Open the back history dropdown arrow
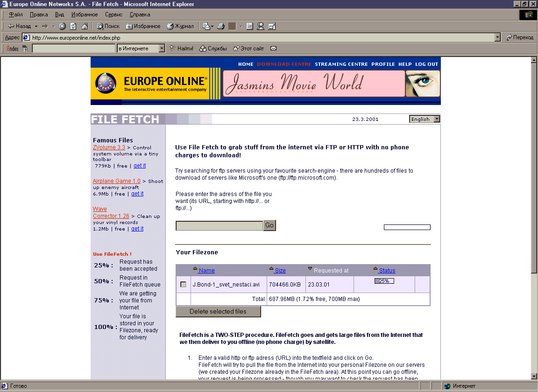Viewport: 538px width, 392px height. click(x=36, y=26)
